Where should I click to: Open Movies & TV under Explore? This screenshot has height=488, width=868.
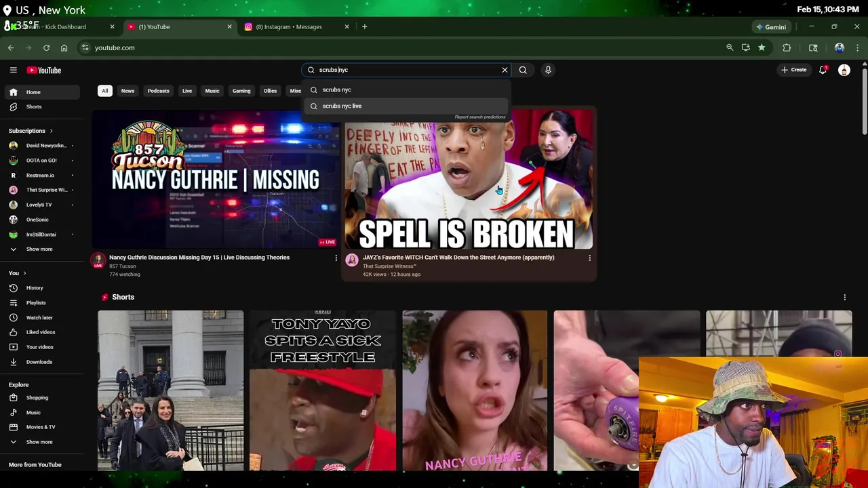(41, 427)
